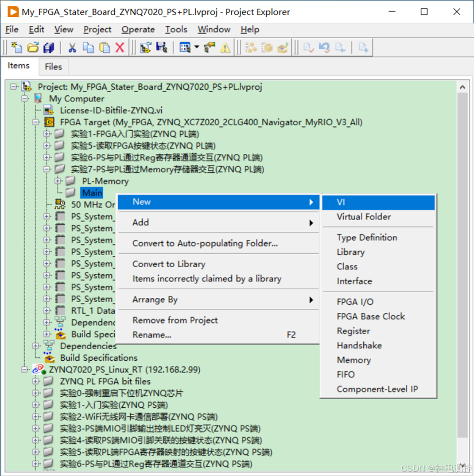Click the Undo arrow toolbar icon

pos(324,47)
